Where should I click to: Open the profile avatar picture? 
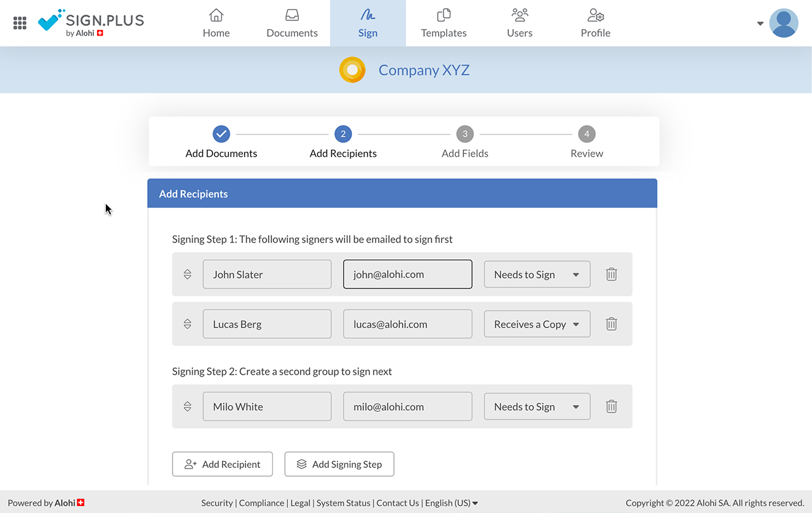[783, 23]
